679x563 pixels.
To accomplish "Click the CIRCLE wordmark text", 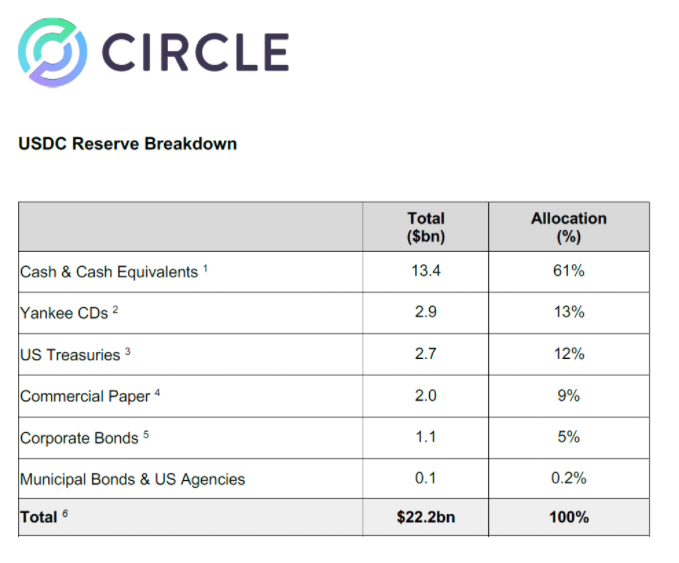I will point(195,52).
